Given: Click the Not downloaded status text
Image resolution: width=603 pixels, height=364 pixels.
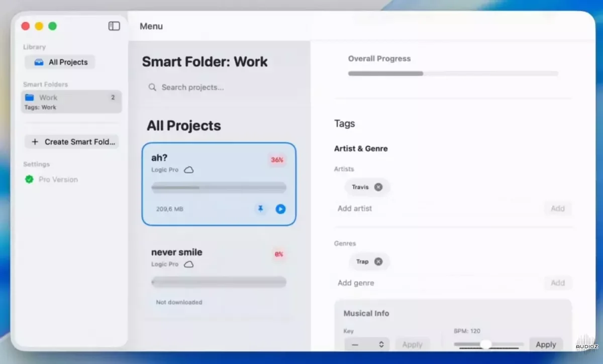Looking at the screenshot, I should (179, 302).
